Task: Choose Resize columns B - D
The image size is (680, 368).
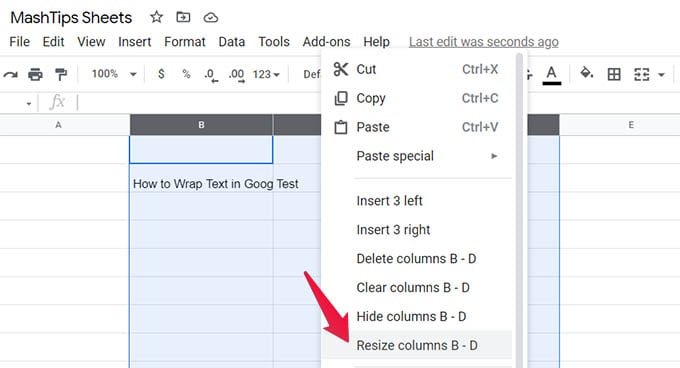Action: (417, 345)
